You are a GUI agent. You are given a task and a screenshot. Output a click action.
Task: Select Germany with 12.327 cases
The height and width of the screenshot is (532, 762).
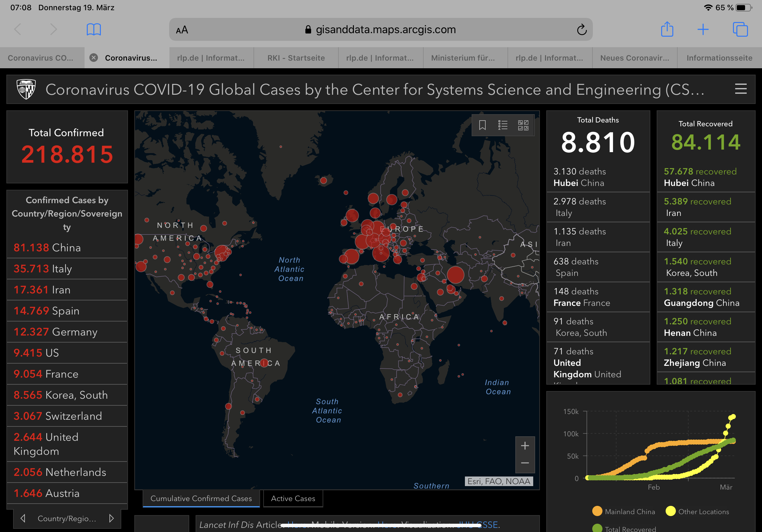(67, 332)
